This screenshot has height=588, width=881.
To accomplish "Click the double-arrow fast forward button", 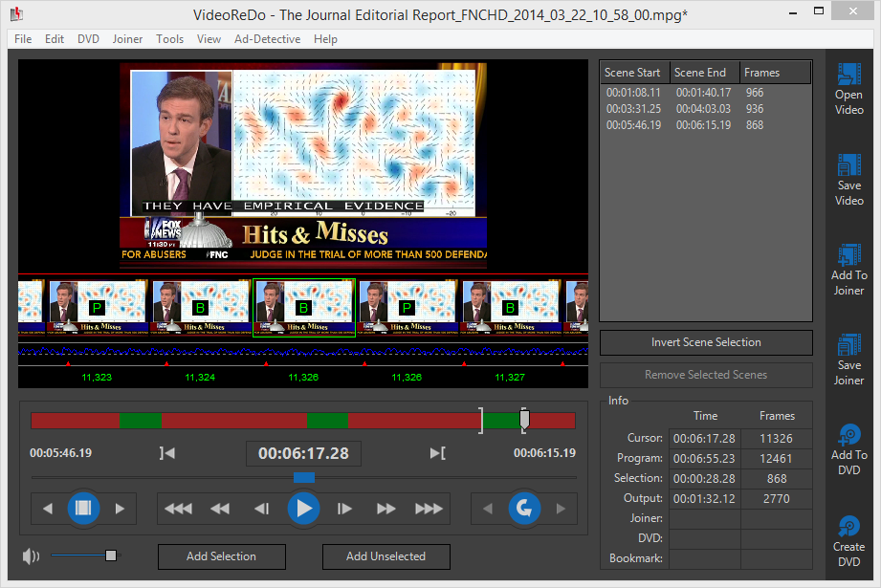I will [x=386, y=509].
